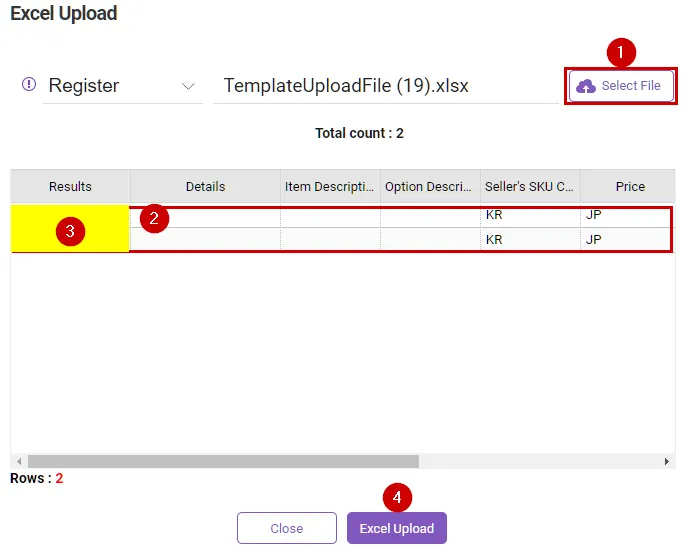Click the Item Description column header
This screenshot has width=690, height=552.
[x=330, y=187]
